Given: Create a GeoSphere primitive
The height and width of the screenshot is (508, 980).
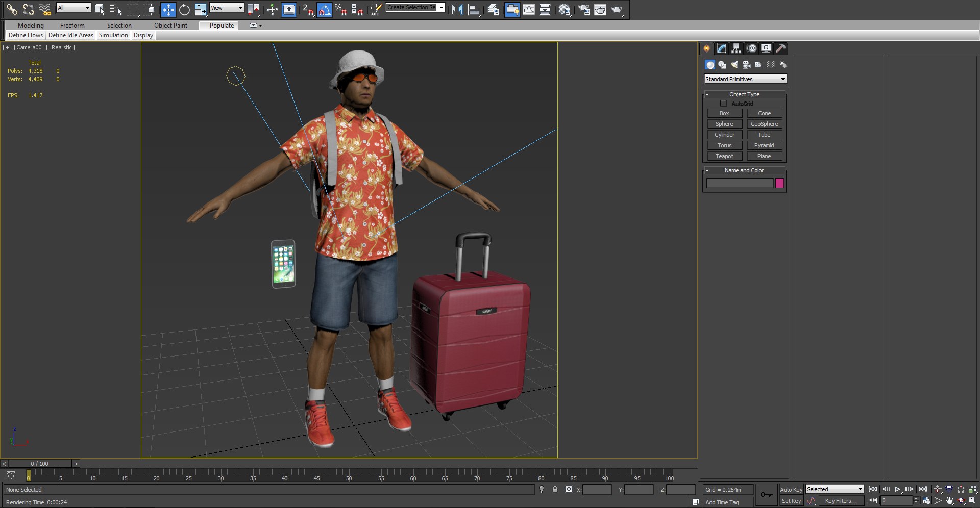Looking at the screenshot, I should [765, 124].
